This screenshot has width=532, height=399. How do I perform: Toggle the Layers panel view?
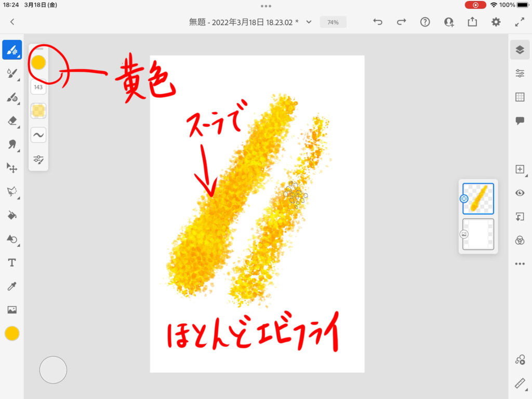coord(520,49)
